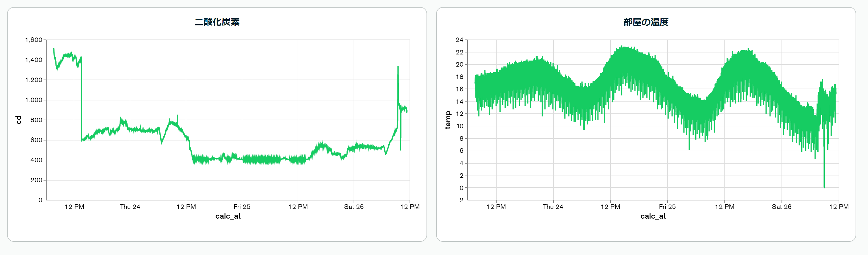The height and width of the screenshot is (255, 868).
Task: Click the 24 value on temp axis
Action: (x=459, y=40)
